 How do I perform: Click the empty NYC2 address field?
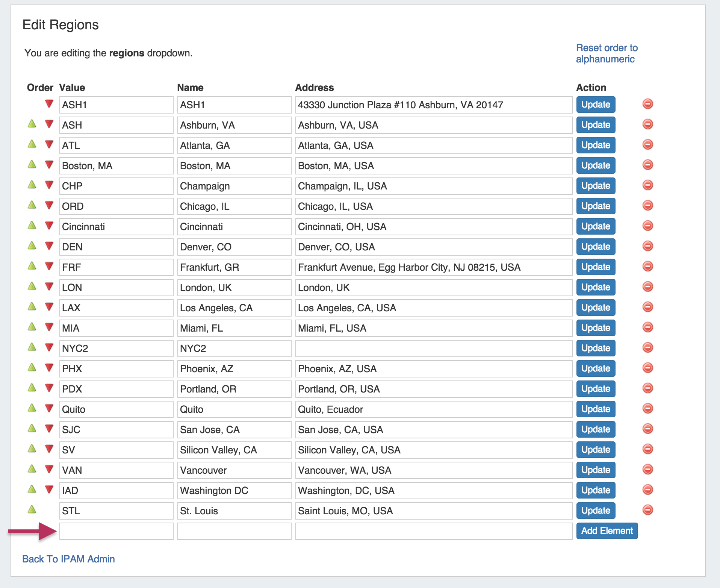[x=433, y=348]
